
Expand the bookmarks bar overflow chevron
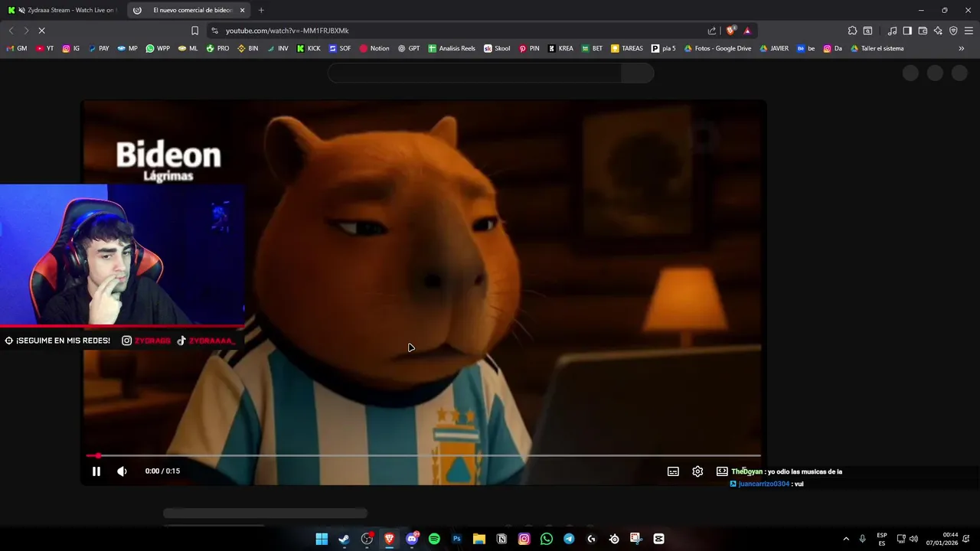(x=962, y=48)
